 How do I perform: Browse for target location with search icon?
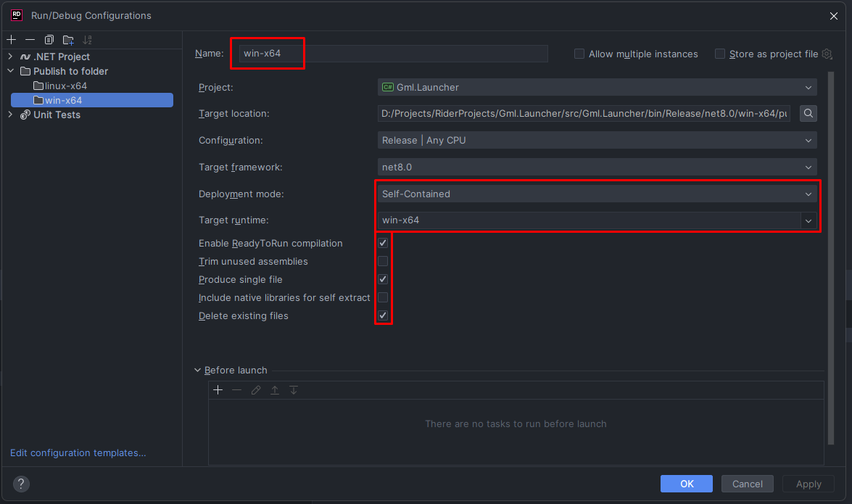pos(808,114)
